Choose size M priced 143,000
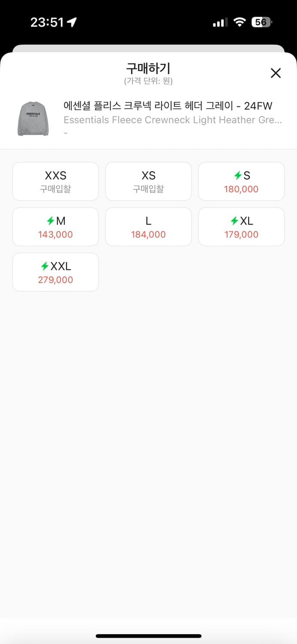 click(55, 227)
